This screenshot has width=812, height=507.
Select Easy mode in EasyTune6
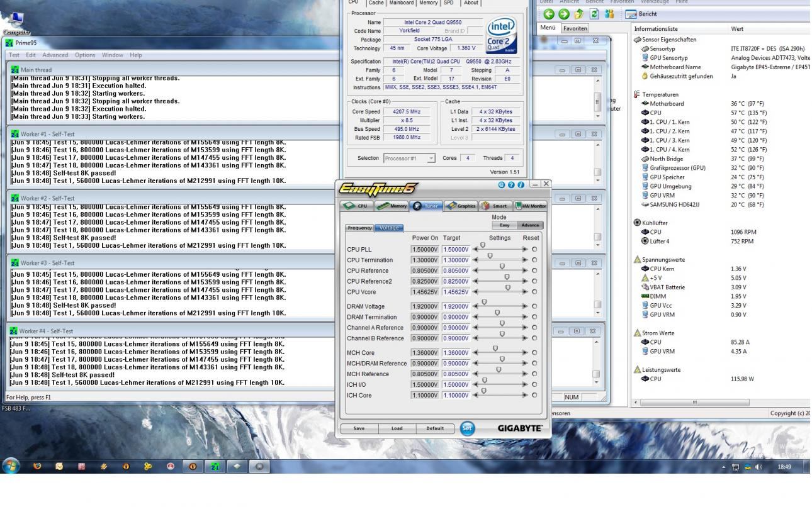504,225
